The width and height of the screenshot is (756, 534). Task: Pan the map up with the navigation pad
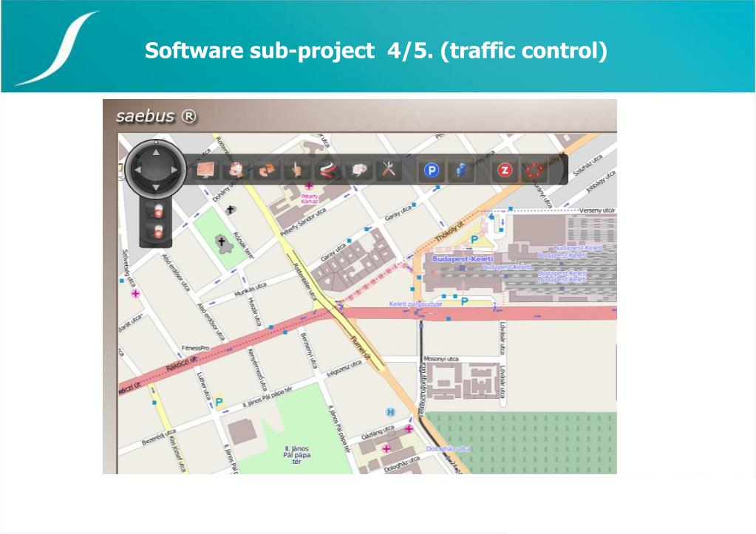(156, 152)
